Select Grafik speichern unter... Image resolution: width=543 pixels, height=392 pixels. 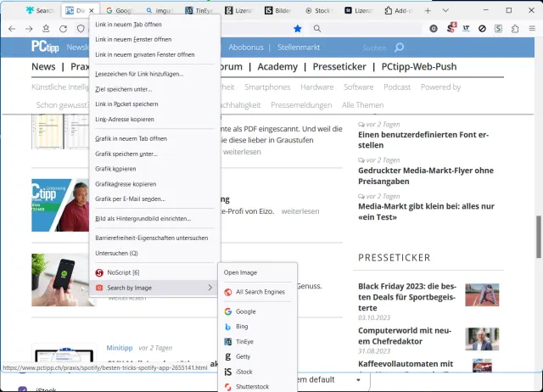coord(126,154)
